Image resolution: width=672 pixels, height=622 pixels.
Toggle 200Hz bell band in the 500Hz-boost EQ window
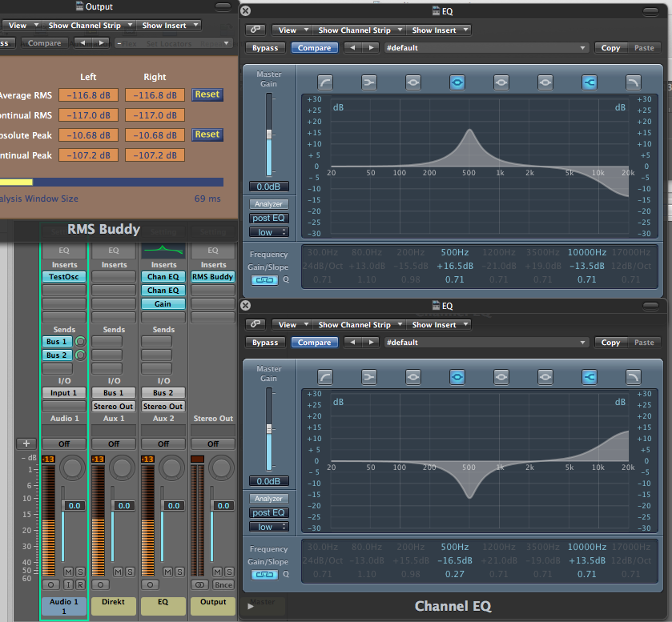click(x=413, y=82)
